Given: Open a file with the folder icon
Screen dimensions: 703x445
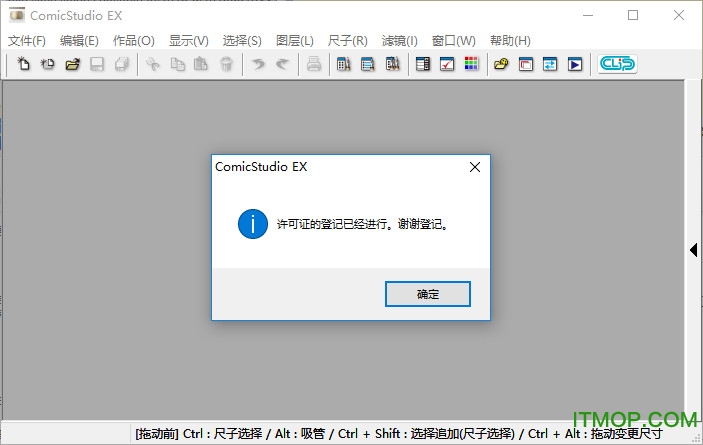Looking at the screenshot, I should coord(72,65).
